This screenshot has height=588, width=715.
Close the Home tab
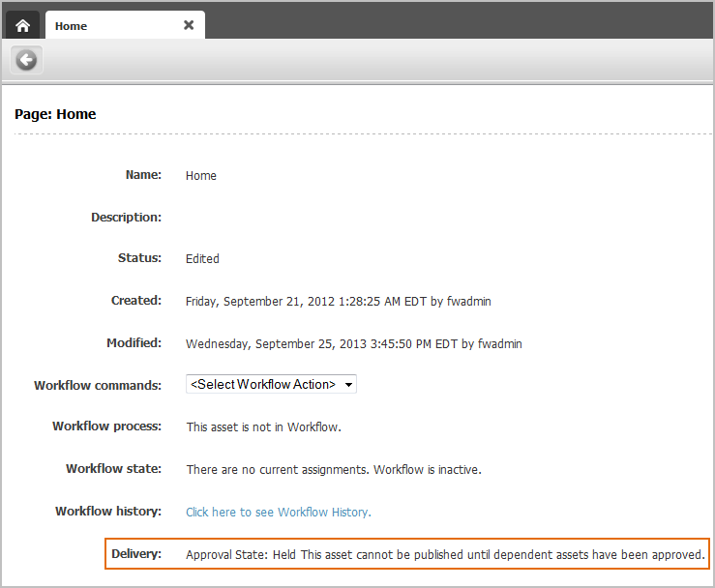point(189,25)
